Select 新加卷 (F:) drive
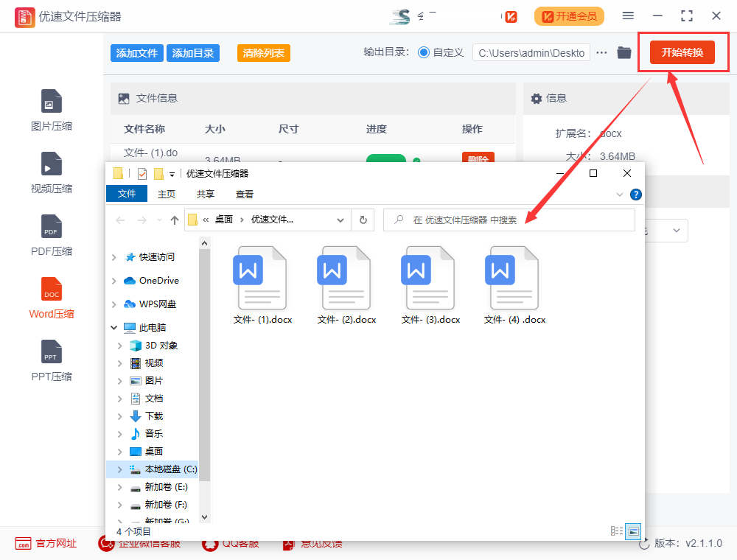Viewport: 737px width, 560px height. tap(158, 505)
